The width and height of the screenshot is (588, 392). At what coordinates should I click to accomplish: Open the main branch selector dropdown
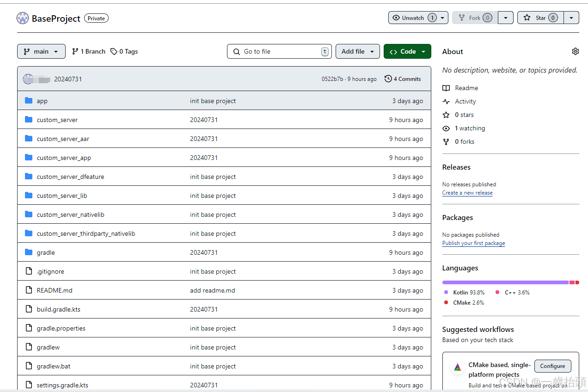41,51
